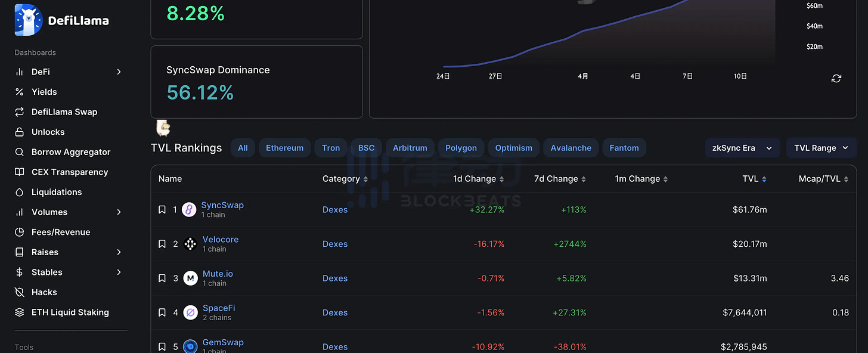Open the Velocore protocol link
This screenshot has height=353, width=868.
point(221,240)
